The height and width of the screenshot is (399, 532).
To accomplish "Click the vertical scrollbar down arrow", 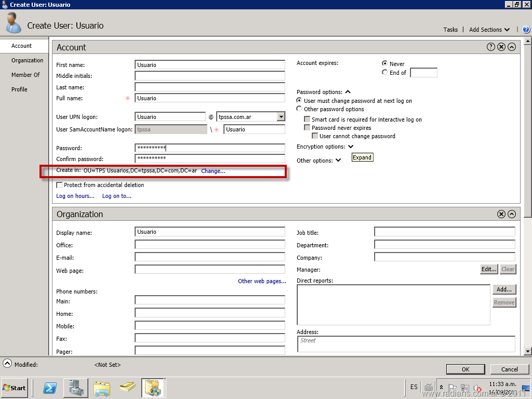I will [x=527, y=351].
